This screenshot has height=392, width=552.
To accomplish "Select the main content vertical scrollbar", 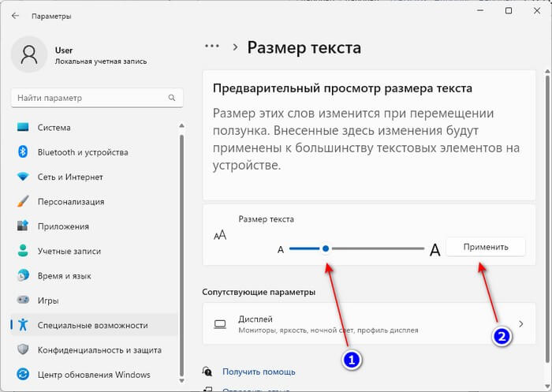I will tap(547, 218).
